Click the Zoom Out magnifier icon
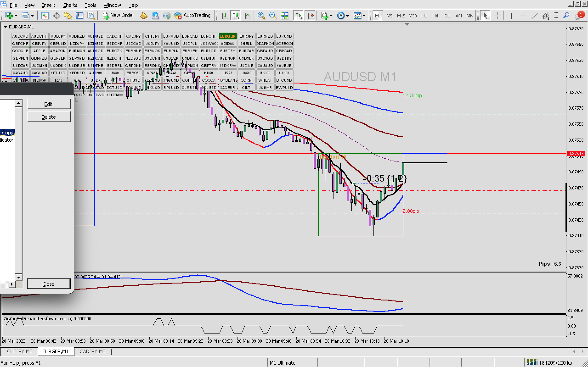 (273, 16)
